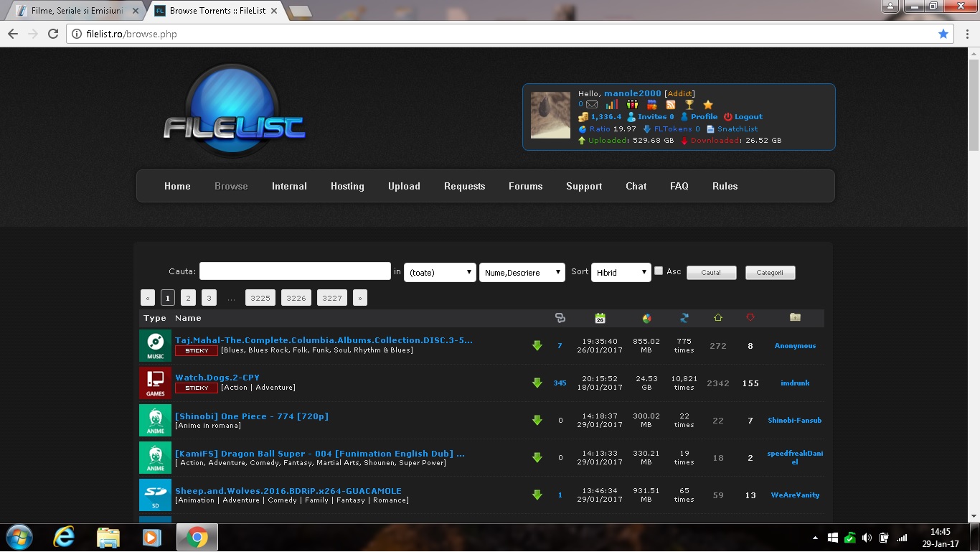Viewport: 980px width, 552px height.
Task: Bookmark this page with Chrome star
Action: tap(943, 34)
